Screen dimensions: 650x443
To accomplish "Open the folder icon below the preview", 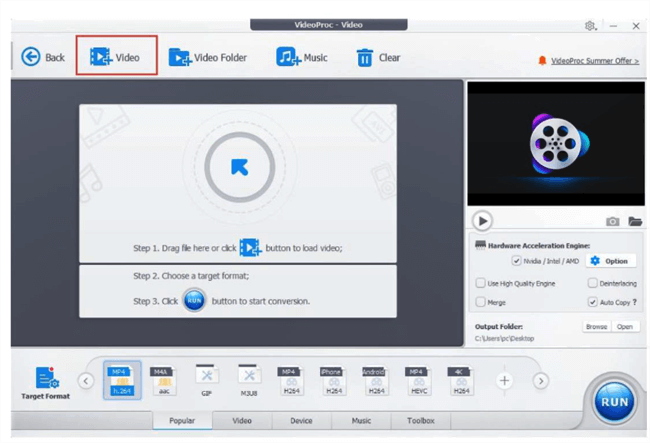I will pyautogui.click(x=635, y=221).
